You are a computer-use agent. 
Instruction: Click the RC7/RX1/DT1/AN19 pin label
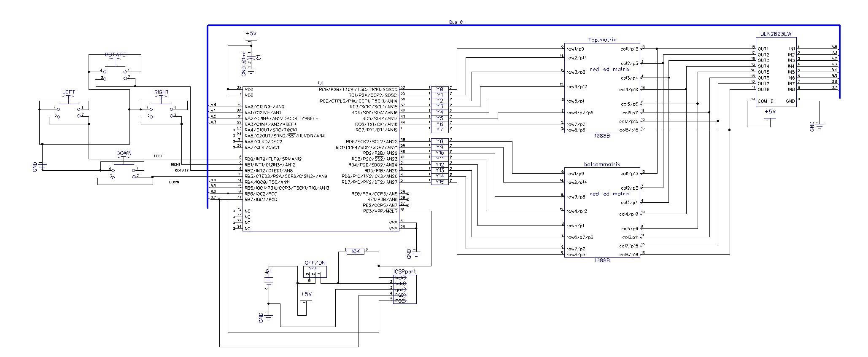pyautogui.click(x=377, y=130)
